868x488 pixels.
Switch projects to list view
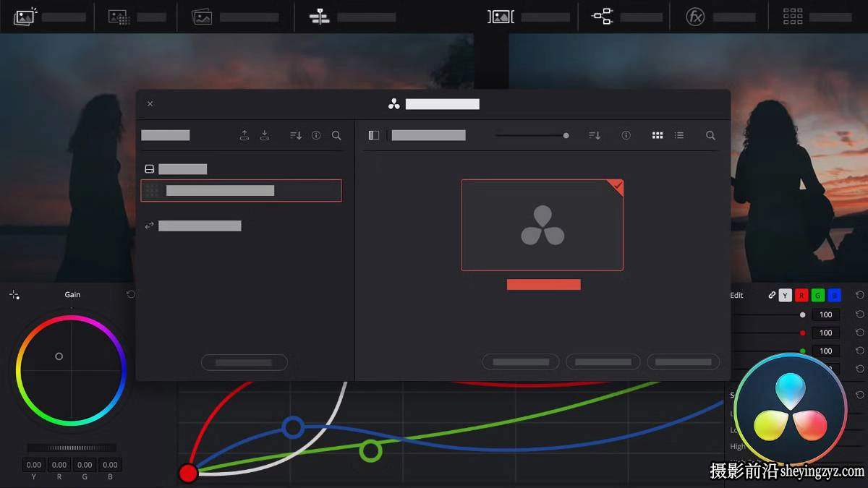679,135
